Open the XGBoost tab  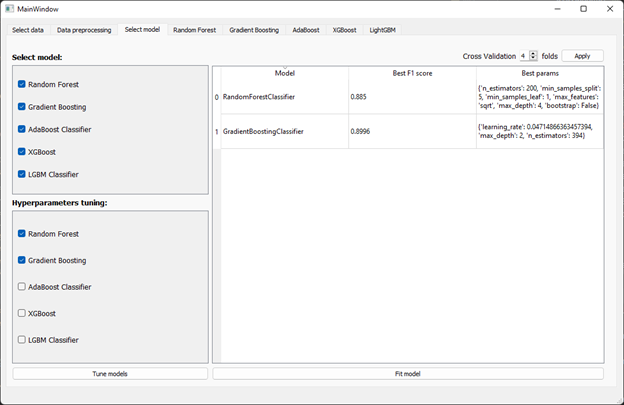coord(344,30)
